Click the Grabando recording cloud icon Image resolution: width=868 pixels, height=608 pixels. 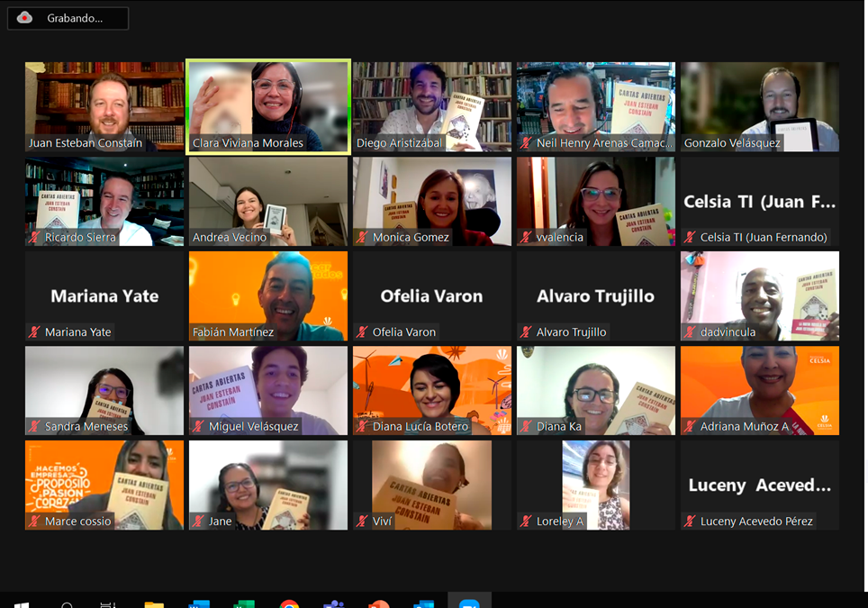(24, 18)
